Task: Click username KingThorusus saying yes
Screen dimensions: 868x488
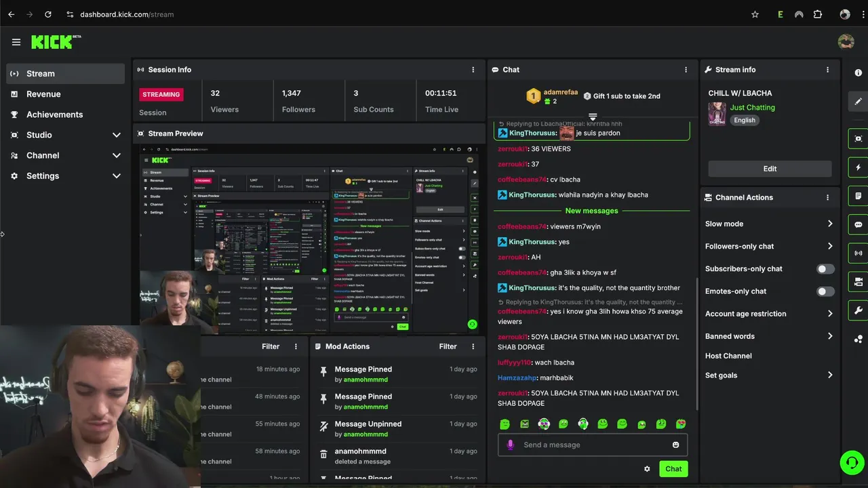Action: (532, 242)
